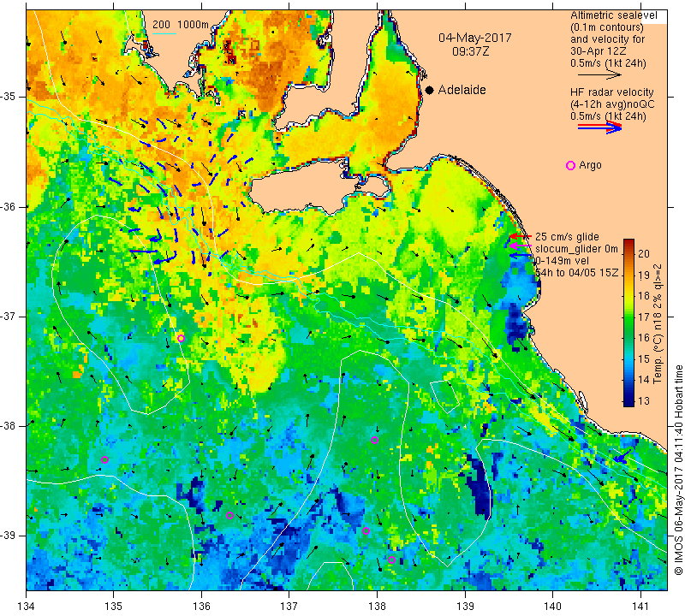
Task: Click the longitude axis label '138'
Action: (377, 606)
